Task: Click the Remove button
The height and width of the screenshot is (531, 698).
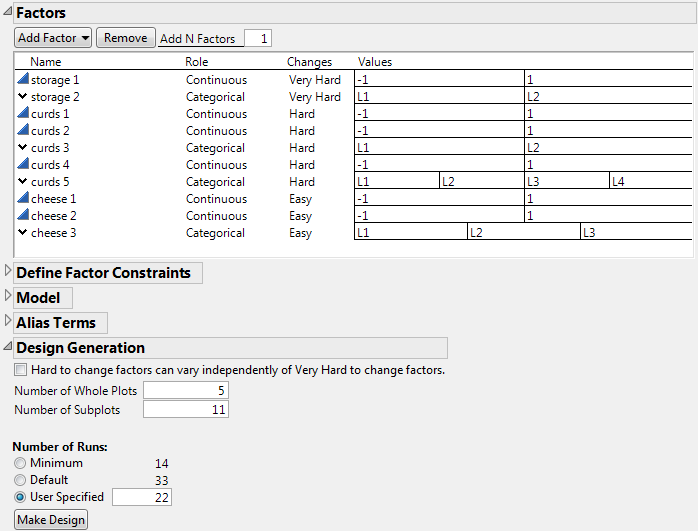Action: pyautogui.click(x=125, y=38)
